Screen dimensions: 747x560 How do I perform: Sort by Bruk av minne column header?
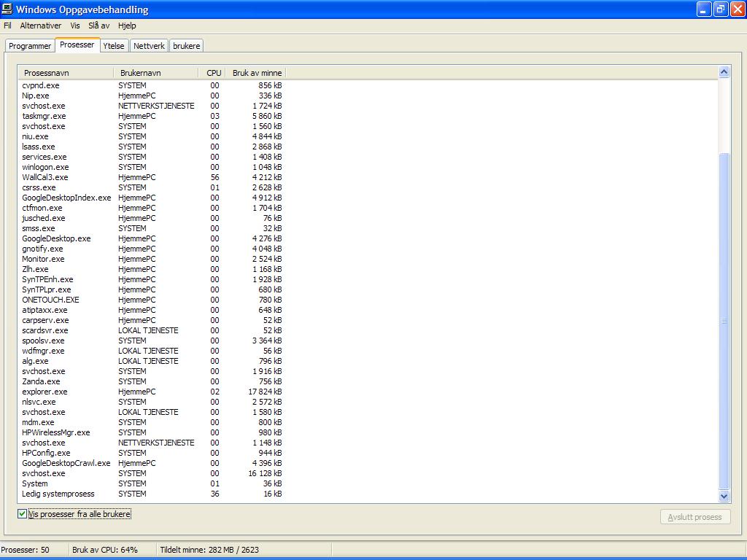click(255, 73)
